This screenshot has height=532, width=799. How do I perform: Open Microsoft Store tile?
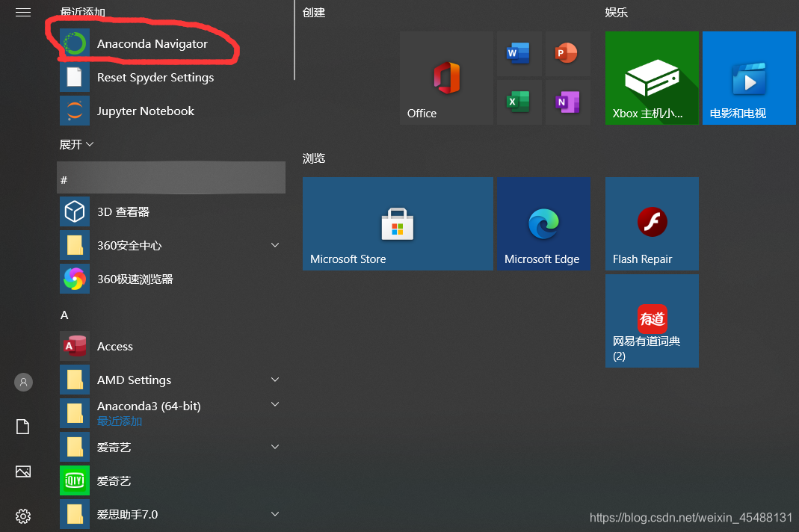(x=398, y=223)
